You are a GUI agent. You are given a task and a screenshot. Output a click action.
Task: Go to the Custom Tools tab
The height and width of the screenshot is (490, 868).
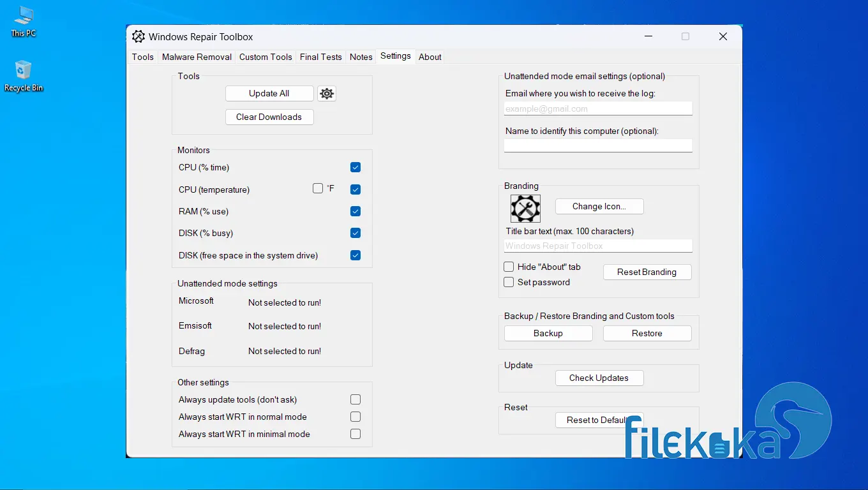(266, 57)
